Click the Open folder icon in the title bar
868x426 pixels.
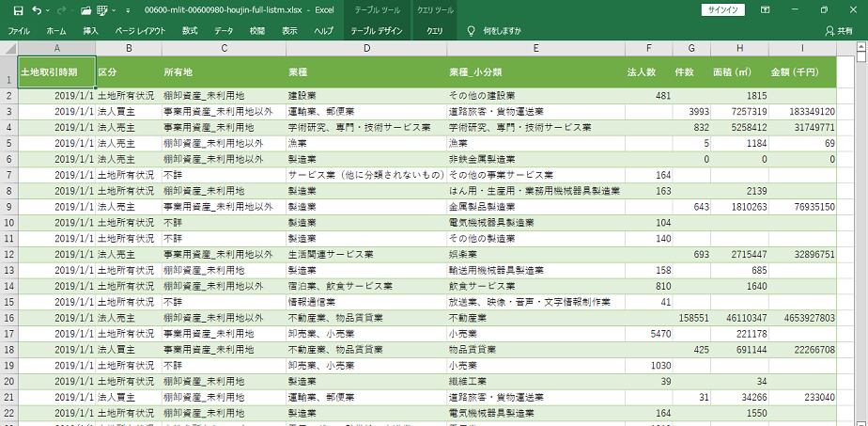[85, 10]
